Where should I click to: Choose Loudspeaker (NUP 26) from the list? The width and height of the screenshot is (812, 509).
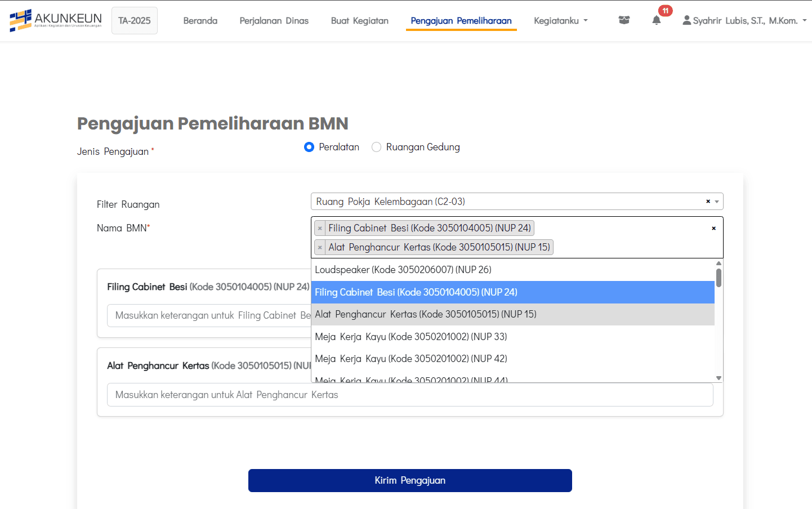pos(513,270)
